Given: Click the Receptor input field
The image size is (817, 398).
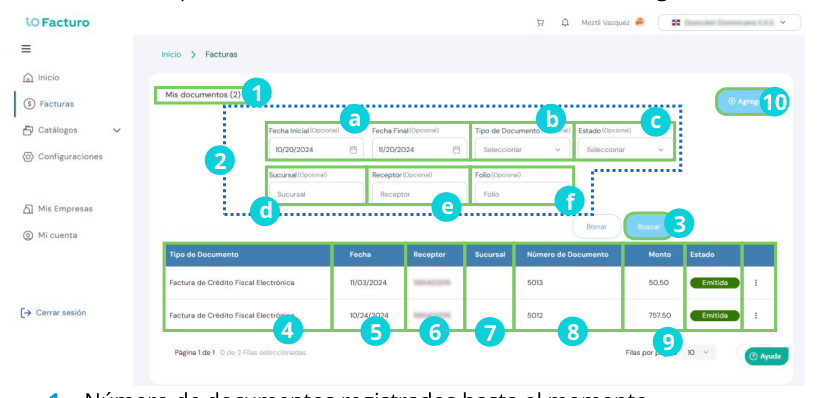Looking at the screenshot, I should [419, 194].
